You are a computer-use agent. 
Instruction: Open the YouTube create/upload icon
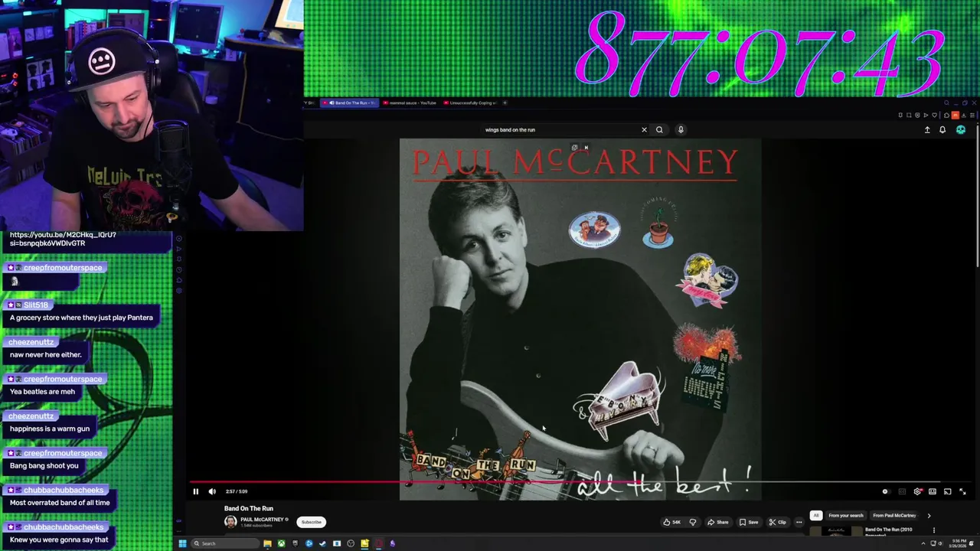(927, 130)
